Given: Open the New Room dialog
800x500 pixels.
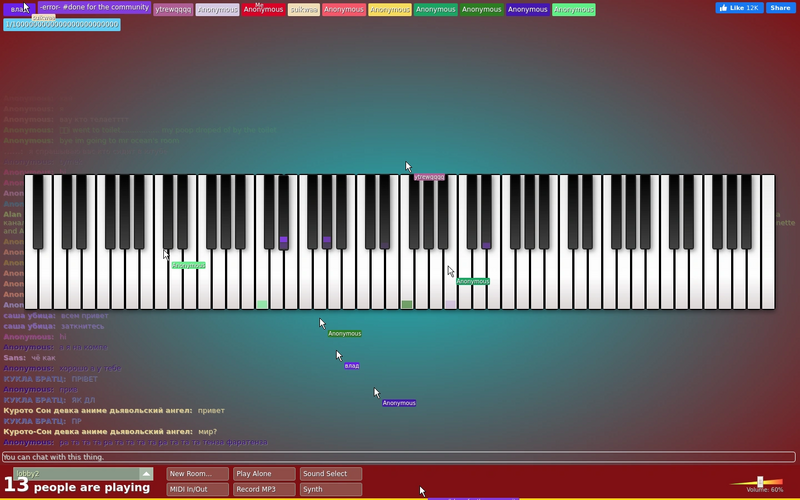Looking at the screenshot, I should [x=197, y=473].
